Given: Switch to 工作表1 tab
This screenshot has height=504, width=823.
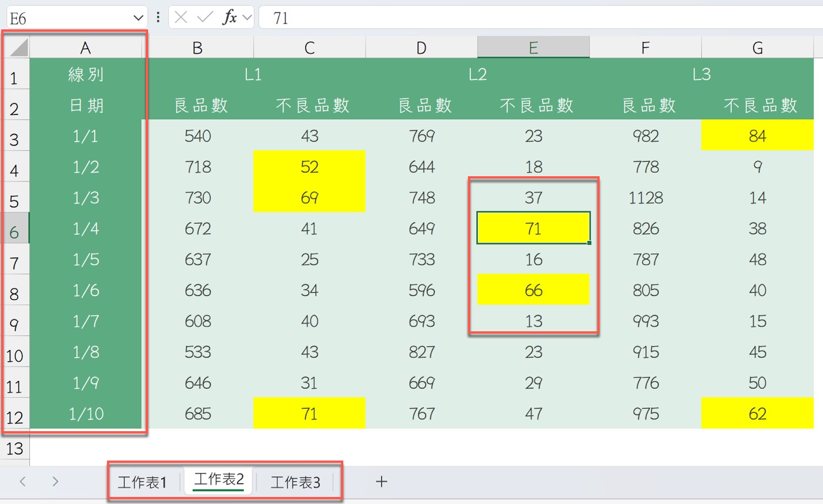Looking at the screenshot, I should pyautogui.click(x=142, y=482).
